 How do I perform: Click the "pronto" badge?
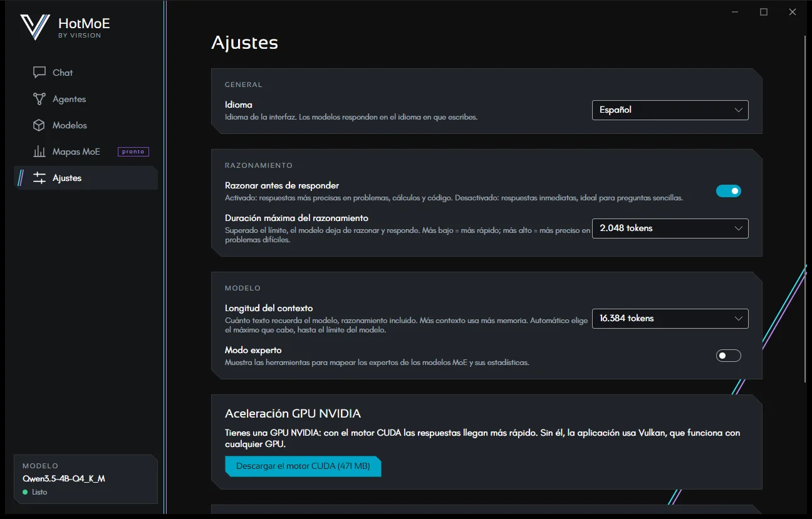coord(133,152)
